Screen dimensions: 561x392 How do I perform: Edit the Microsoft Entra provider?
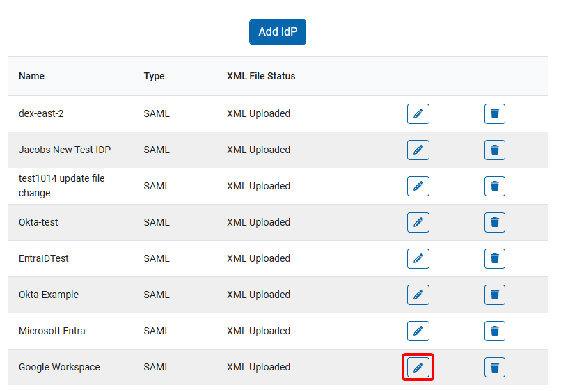tap(418, 331)
